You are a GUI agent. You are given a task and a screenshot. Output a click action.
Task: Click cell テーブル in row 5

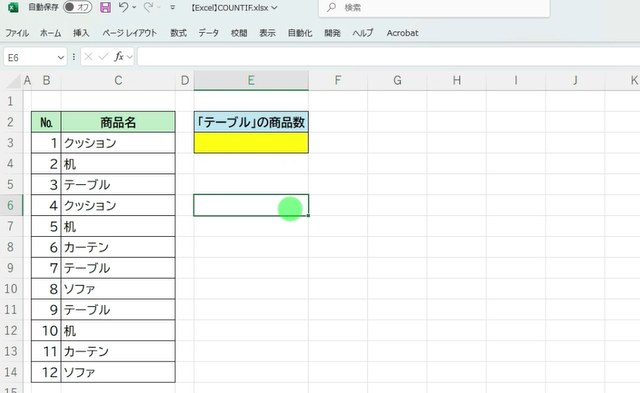118,184
